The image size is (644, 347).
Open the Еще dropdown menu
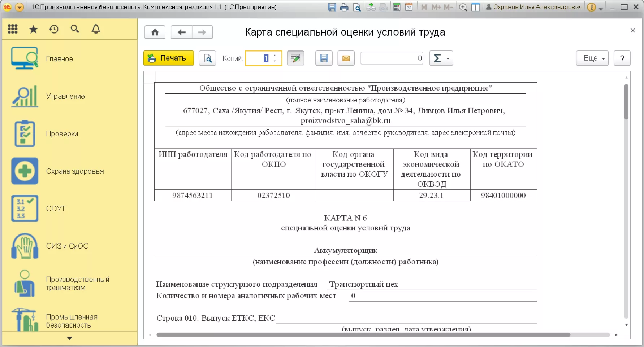(592, 58)
